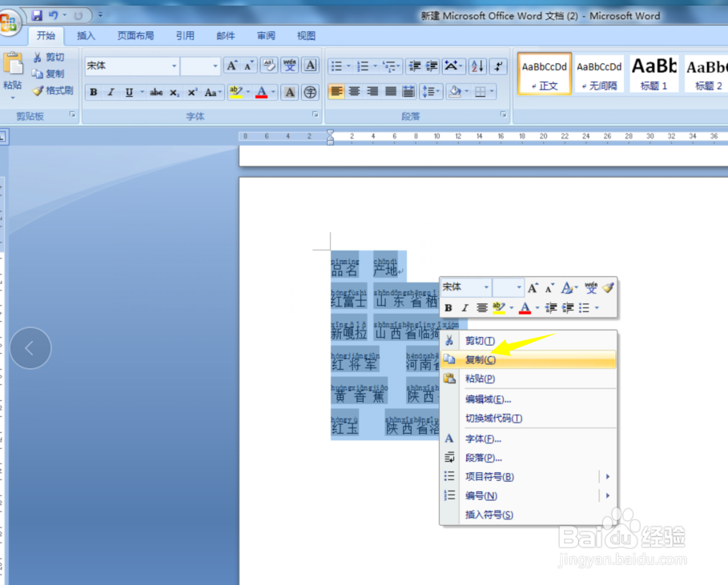Image resolution: width=728 pixels, height=585 pixels.
Task: Toggle Show/Hide paragraph marks
Action: point(498,66)
